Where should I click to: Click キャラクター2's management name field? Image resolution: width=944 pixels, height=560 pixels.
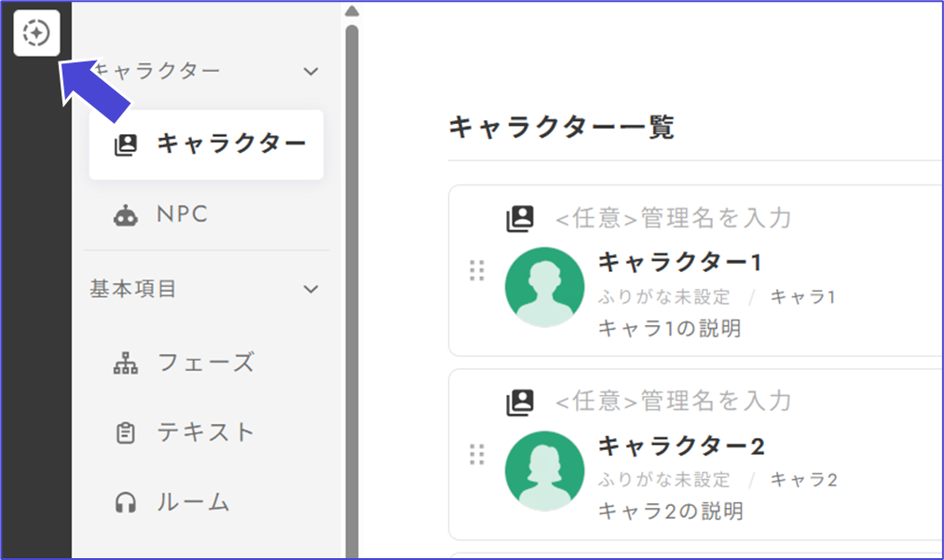[673, 402]
